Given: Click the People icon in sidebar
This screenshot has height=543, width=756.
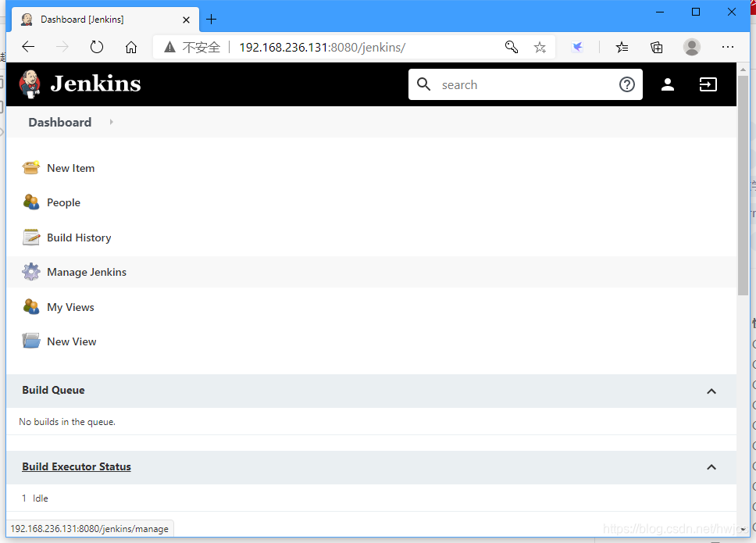Looking at the screenshot, I should coord(31,202).
